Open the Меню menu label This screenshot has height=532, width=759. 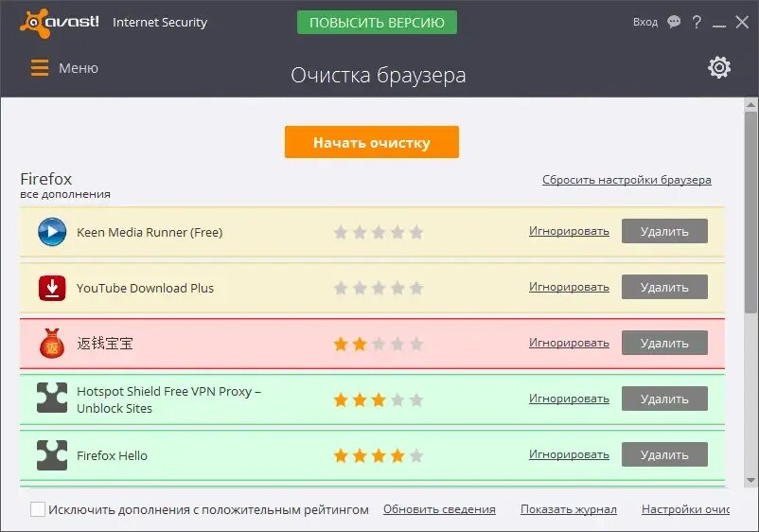click(x=79, y=68)
